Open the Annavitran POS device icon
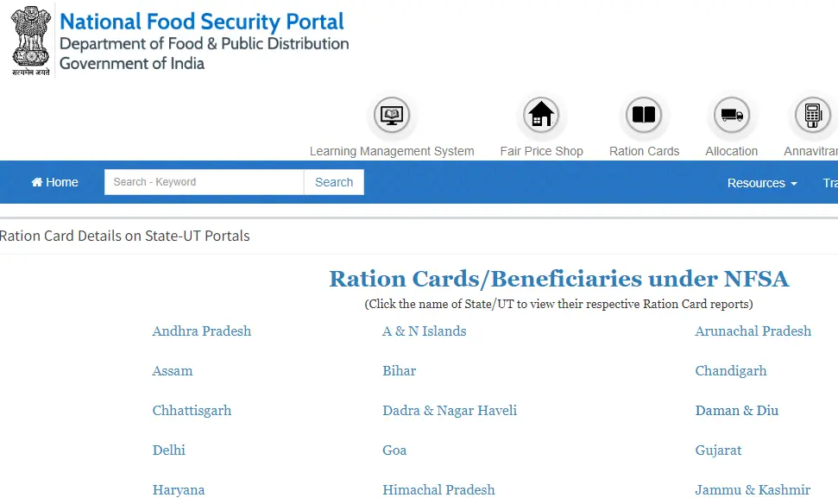 812,114
